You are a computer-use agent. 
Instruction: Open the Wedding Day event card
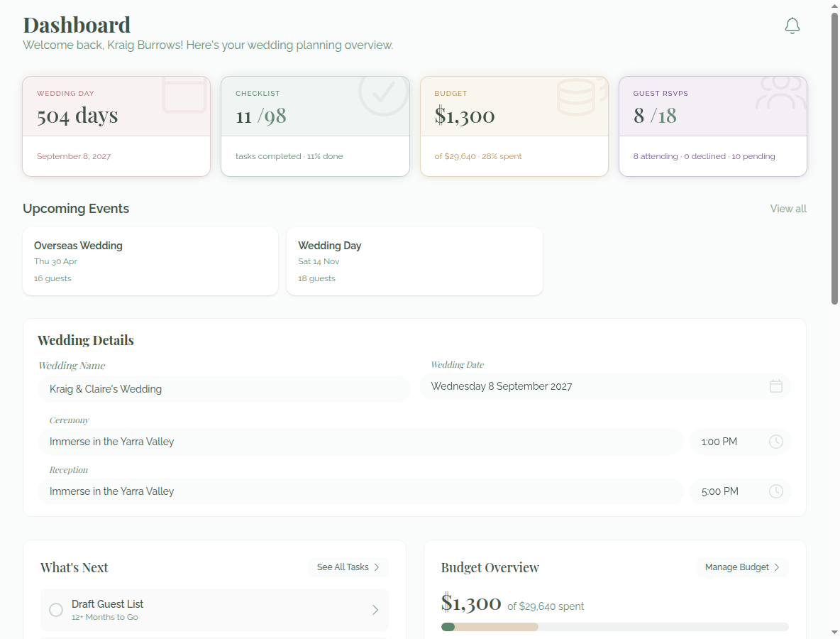click(414, 261)
